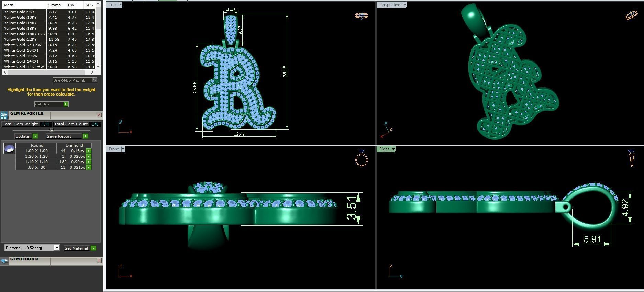The width and height of the screenshot is (644, 292).
Task: Click the Right view orientation ring icon
Action: pos(631,158)
